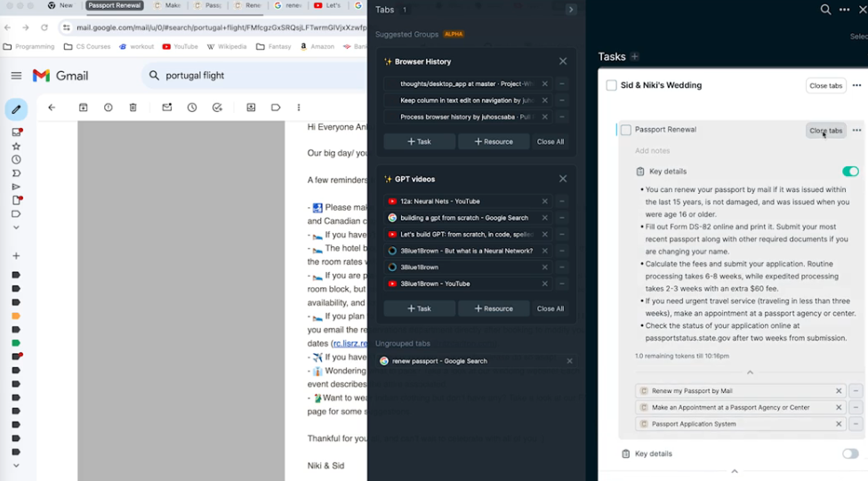
Task: Delete the email with trash icon
Action: click(133, 108)
